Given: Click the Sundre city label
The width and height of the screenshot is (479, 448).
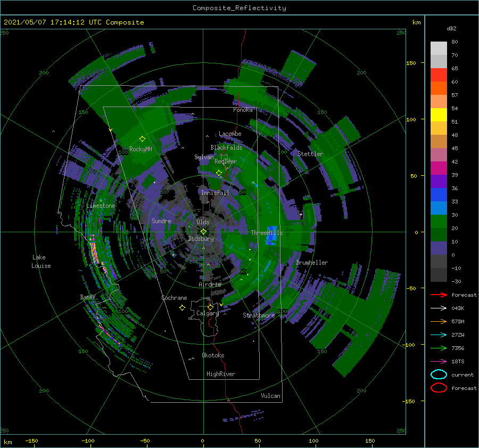Looking at the screenshot, I should click(161, 221).
